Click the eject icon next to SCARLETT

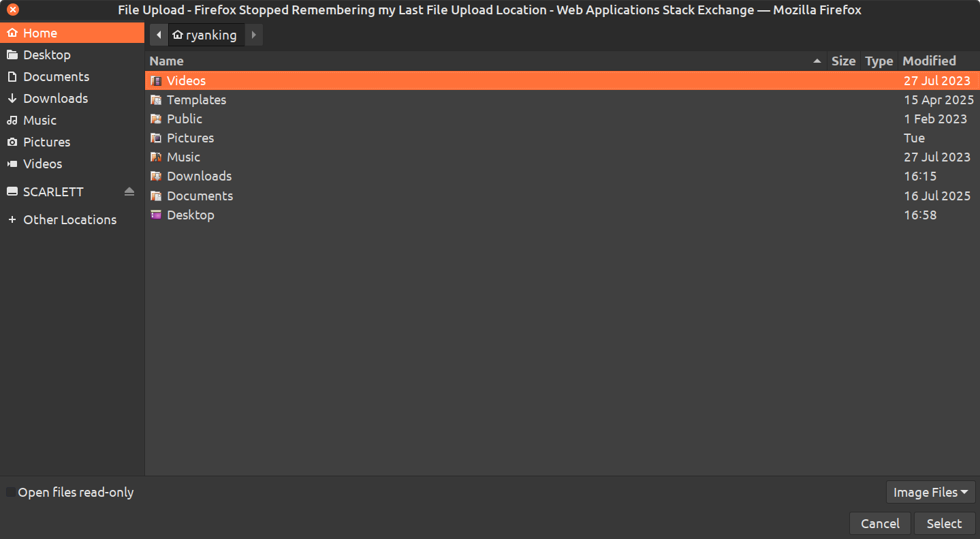[129, 192]
